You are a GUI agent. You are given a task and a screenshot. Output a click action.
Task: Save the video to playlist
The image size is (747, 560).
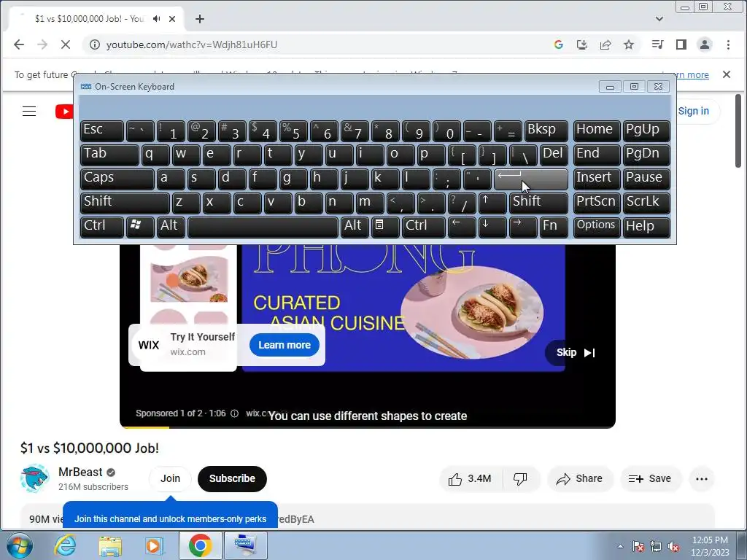pyautogui.click(x=650, y=478)
